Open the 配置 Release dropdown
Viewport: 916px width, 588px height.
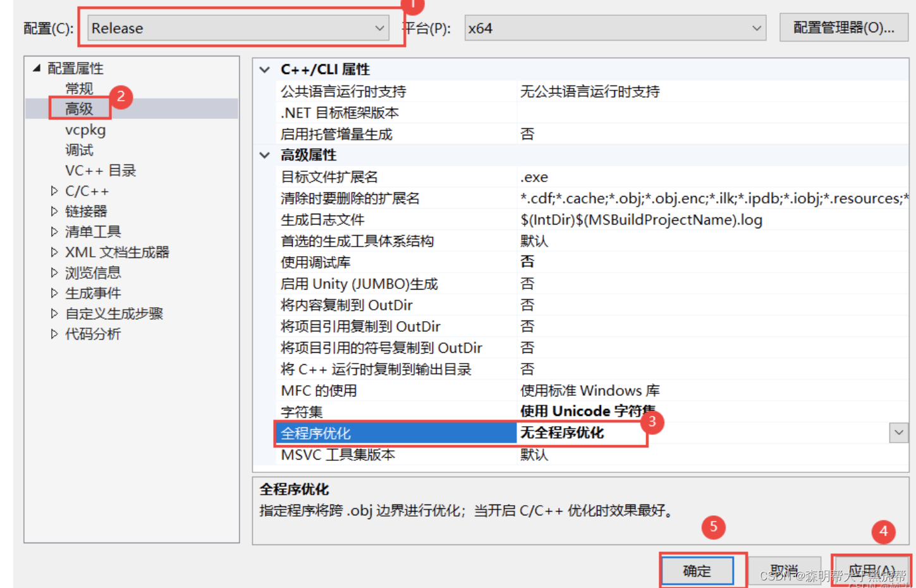click(x=238, y=28)
